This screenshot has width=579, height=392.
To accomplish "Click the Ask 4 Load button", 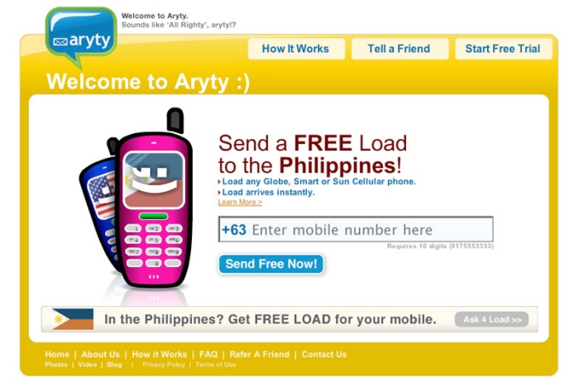I will coord(492,319).
